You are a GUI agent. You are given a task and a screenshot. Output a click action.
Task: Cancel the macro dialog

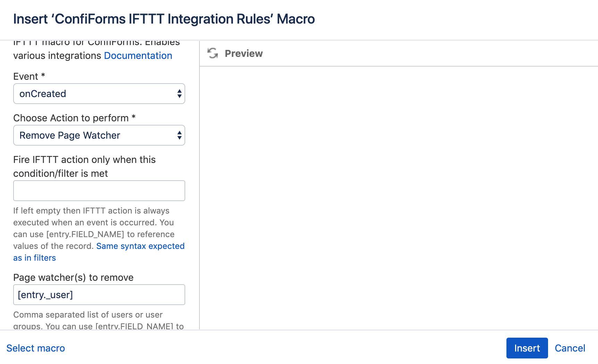[x=570, y=348]
